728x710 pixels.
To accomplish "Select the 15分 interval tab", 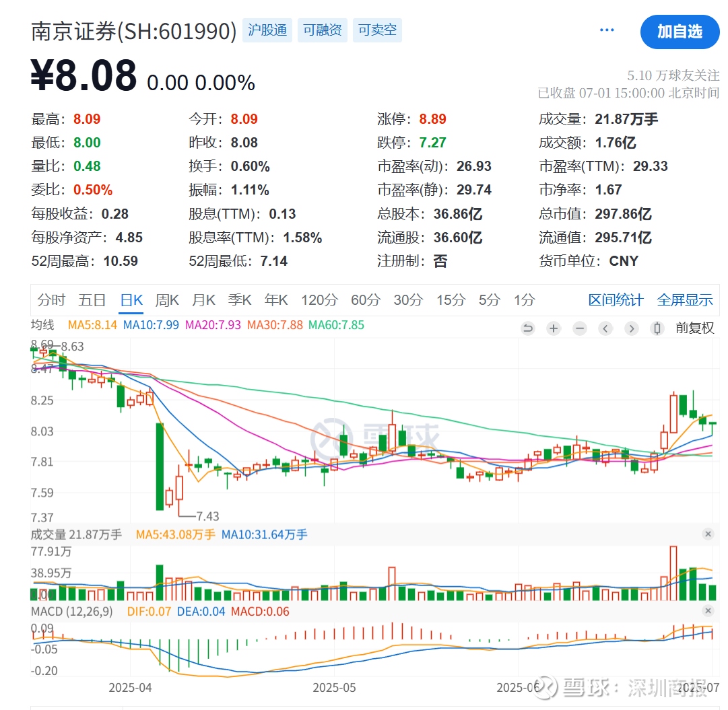I will 451,300.
